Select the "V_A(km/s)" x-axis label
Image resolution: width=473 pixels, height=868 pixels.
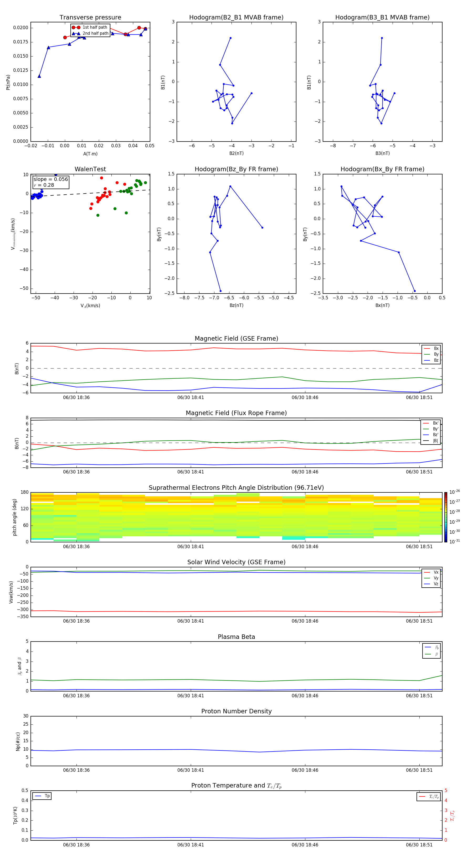tap(90, 306)
